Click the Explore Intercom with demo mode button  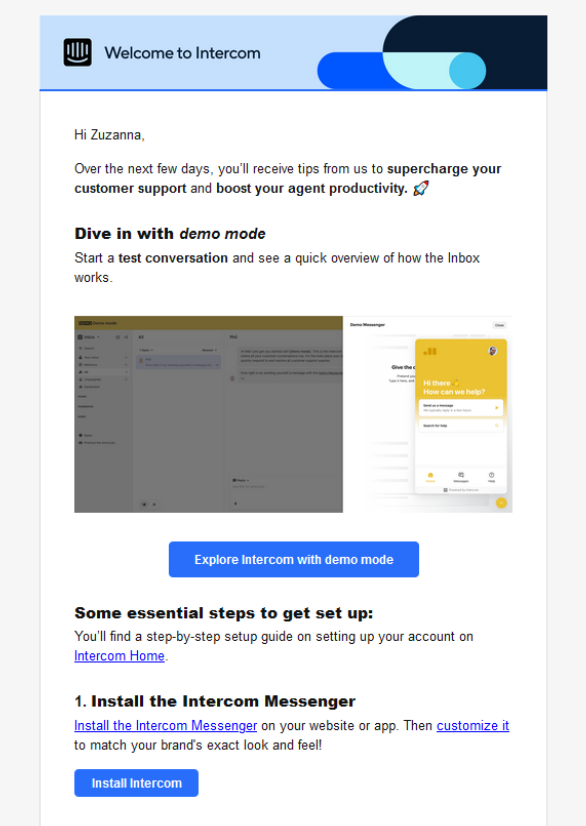[294, 559]
